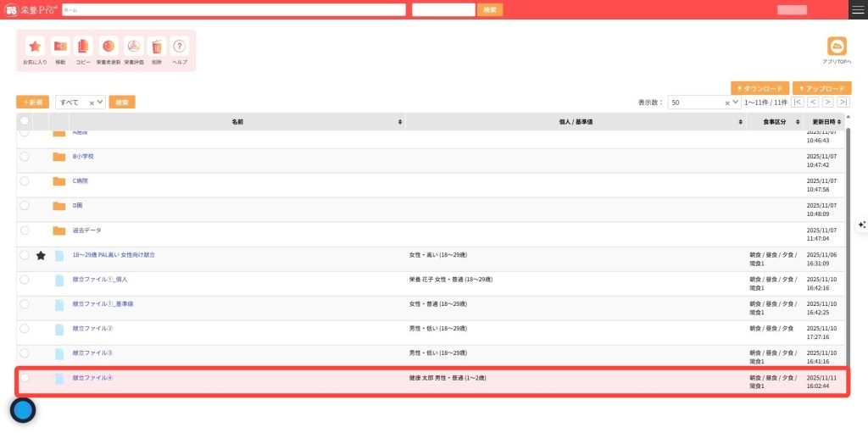Image resolution: width=868 pixels, height=433 pixels.
Task: Sort by 更新日時 column header arrows
Action: pyautogui.click(x=842, y=122)
